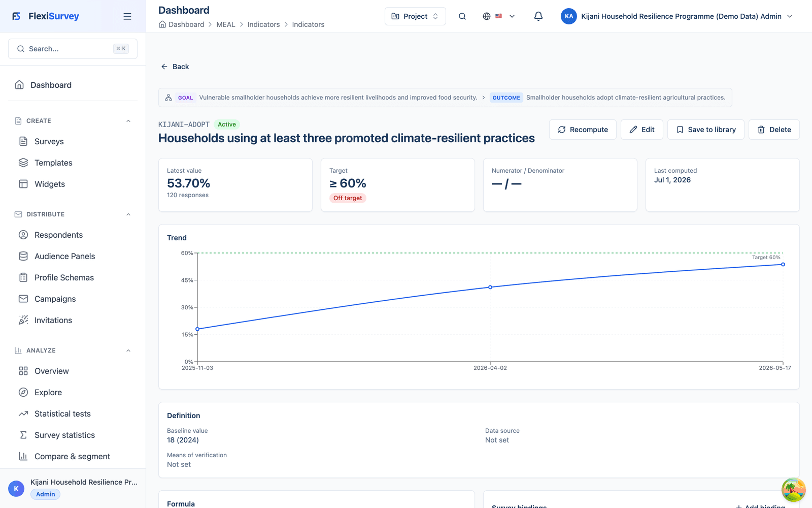Click the Survey statistics sigma icon
Viewport: 812px width, 508px height.
23,435
